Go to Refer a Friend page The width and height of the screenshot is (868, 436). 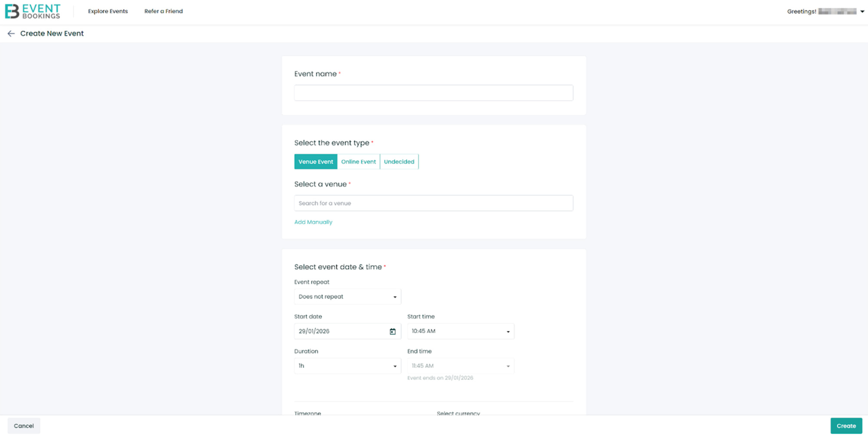[x=163, y=11]
